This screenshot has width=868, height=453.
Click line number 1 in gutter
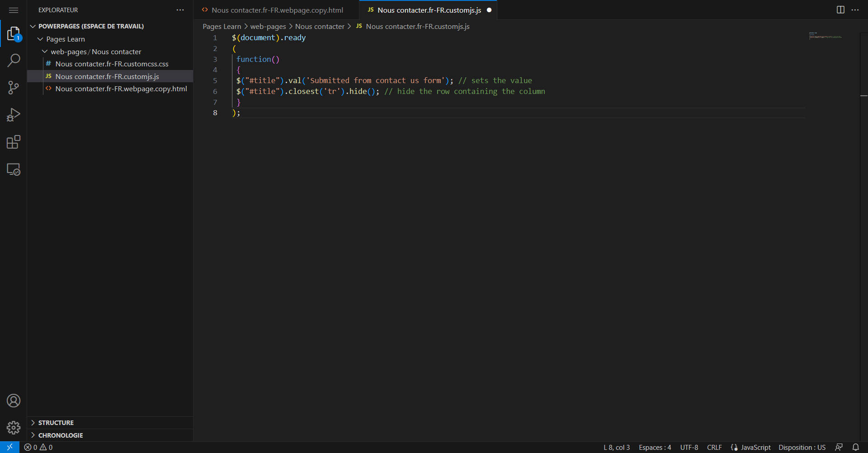[215, 37]
